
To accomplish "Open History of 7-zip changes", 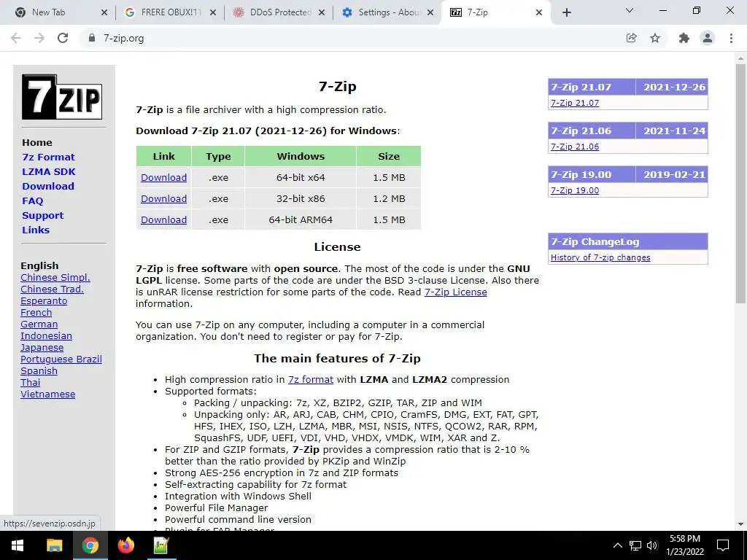I will click(600, 257).
